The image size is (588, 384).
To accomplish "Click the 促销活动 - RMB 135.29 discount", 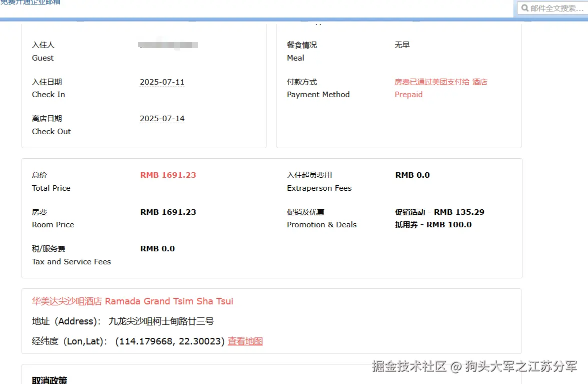I will pos(439,212).
